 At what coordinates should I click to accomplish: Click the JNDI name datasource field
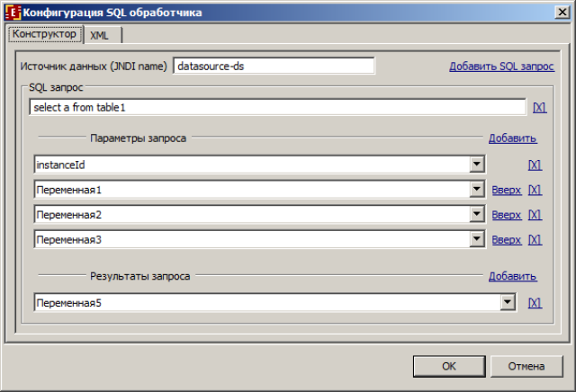(273, 67)
